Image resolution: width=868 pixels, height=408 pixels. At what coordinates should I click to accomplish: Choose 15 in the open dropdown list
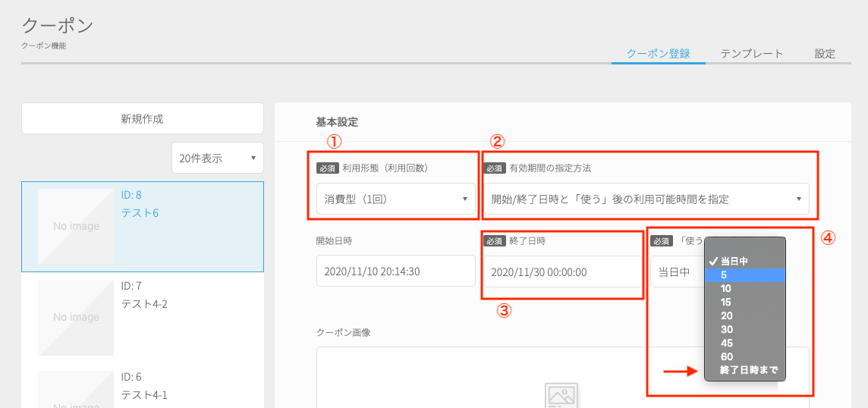click(x=745, y=303)
